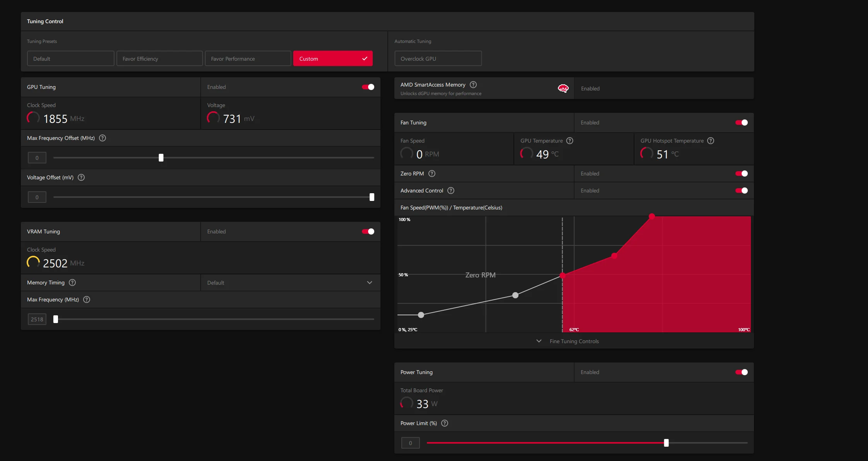Click the Overclock GPU automatic tuning button
Image resolution: width=868 pixels, height=461 pixels.
click(438, 59)
